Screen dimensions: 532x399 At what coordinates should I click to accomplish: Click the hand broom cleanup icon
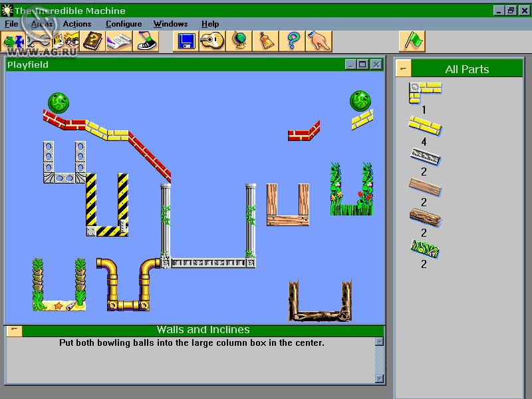tap(265, 41)
